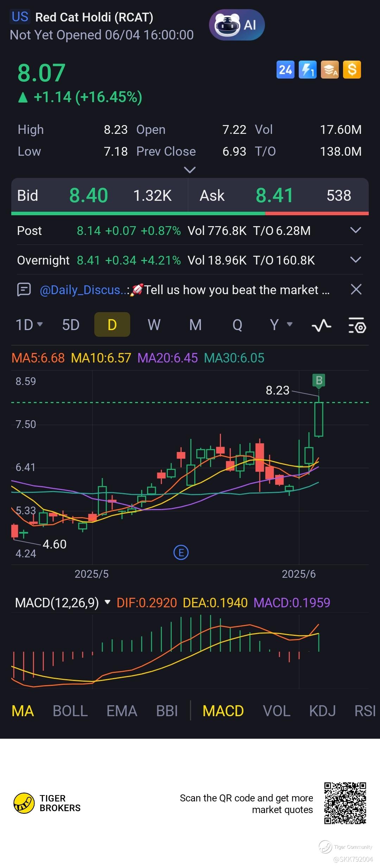Open the Y timeframe dropdown
This screenshot has height=868, width=380.
coord(281,325)
